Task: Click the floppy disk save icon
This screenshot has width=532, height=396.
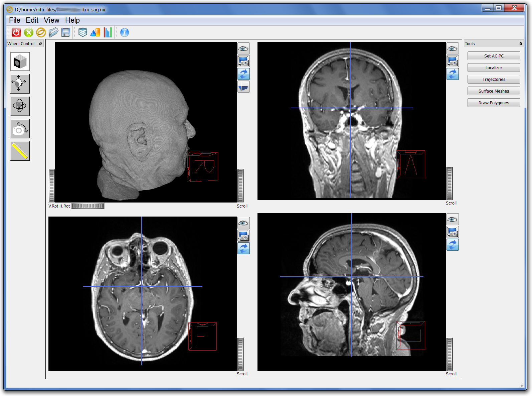Action: pos(66,32)
